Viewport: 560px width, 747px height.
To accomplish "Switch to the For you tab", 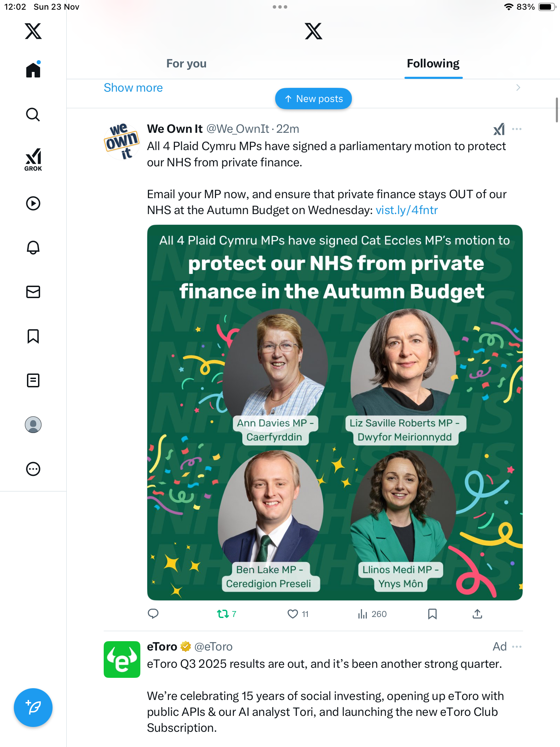I will pyautogui.click(x=186, y=64).
